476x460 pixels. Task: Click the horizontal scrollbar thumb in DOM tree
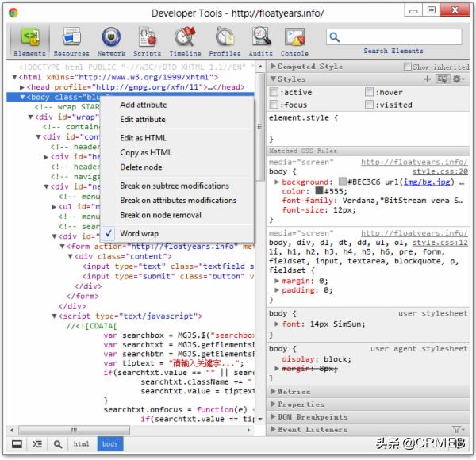coord(74,430)
